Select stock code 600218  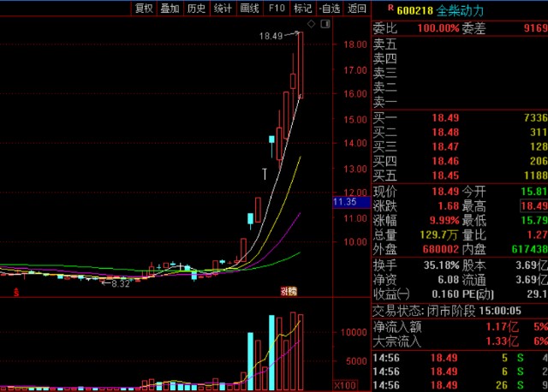point(414,11)
